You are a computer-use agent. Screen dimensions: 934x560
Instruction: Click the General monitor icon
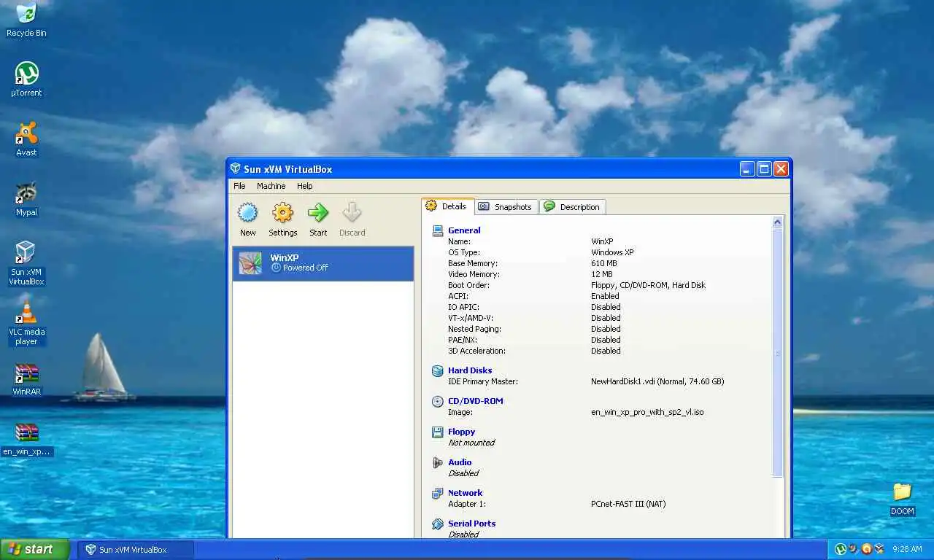[x=438, y=230]
